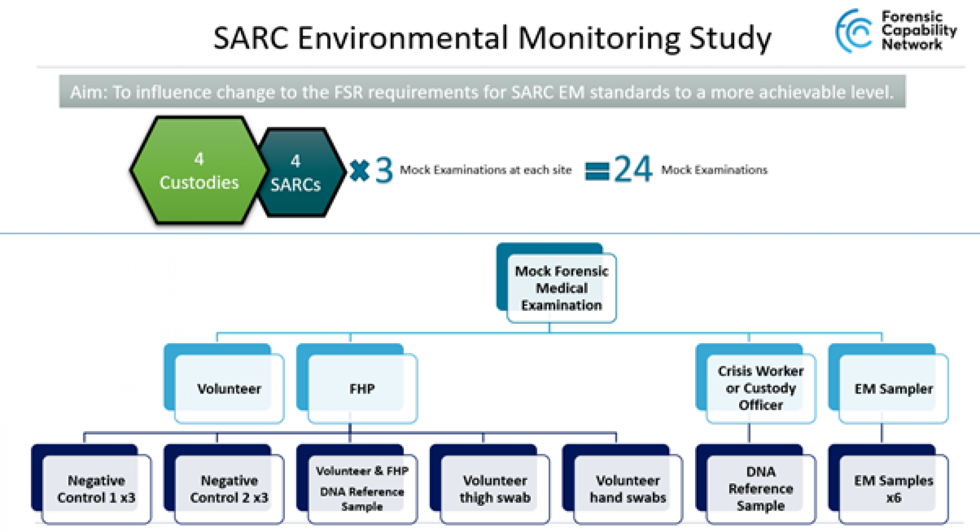Viewport: 980px width, 532px height.
Task: Select the Volunteer box
Action: 229,388
